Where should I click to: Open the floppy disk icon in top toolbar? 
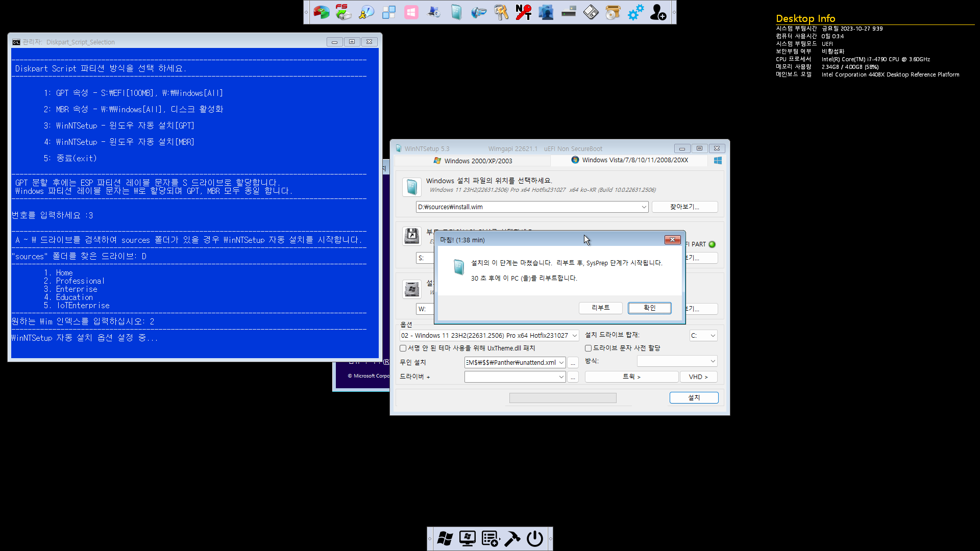click(591, 12)
